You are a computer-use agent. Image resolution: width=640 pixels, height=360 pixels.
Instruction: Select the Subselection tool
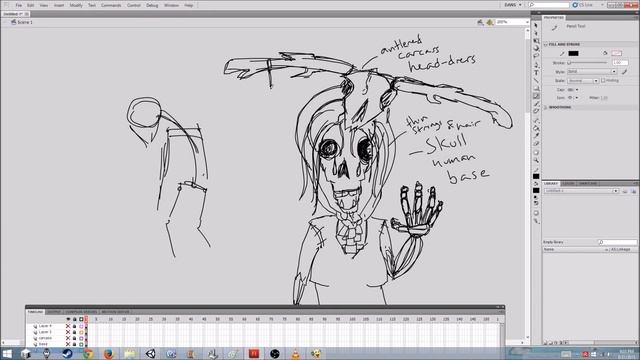536,33
